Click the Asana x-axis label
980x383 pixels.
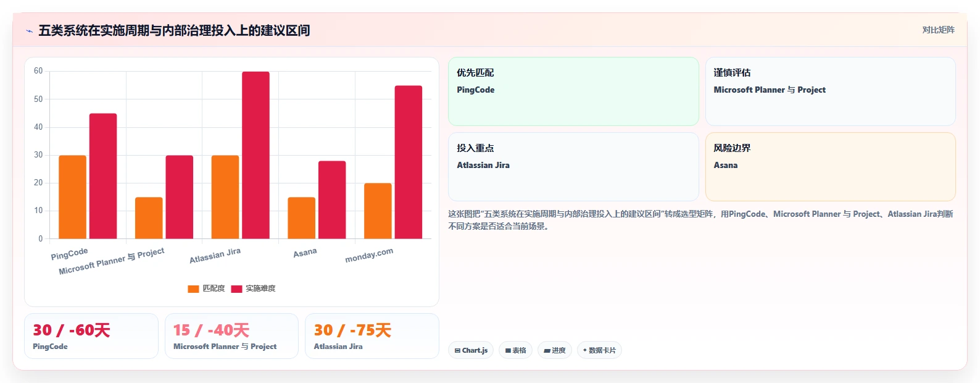click(x=305, y=253)
